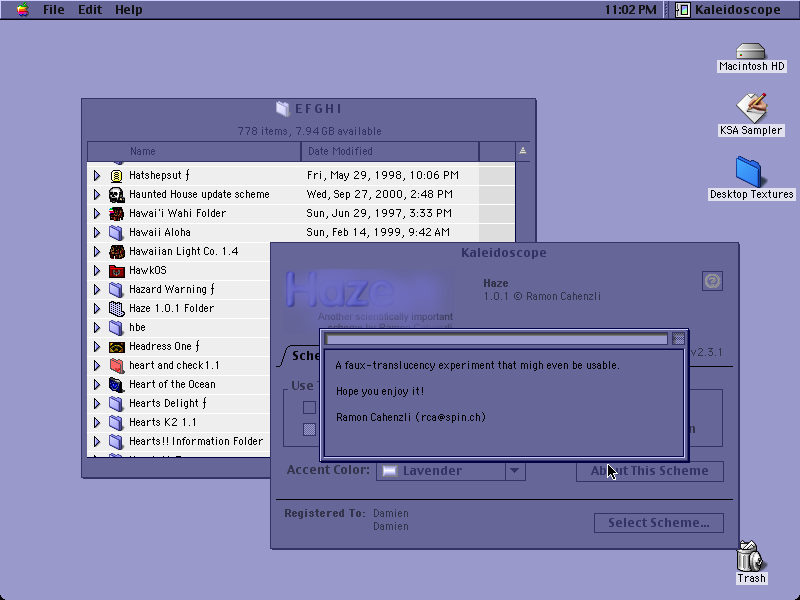The image size is (800, 600).
Task: Select the Trash icon
Action: point(750,557)
